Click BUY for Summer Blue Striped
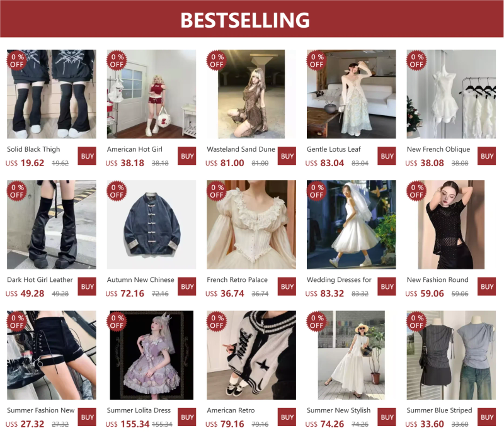Screen dimensions: 504x445 pos(486,417)
